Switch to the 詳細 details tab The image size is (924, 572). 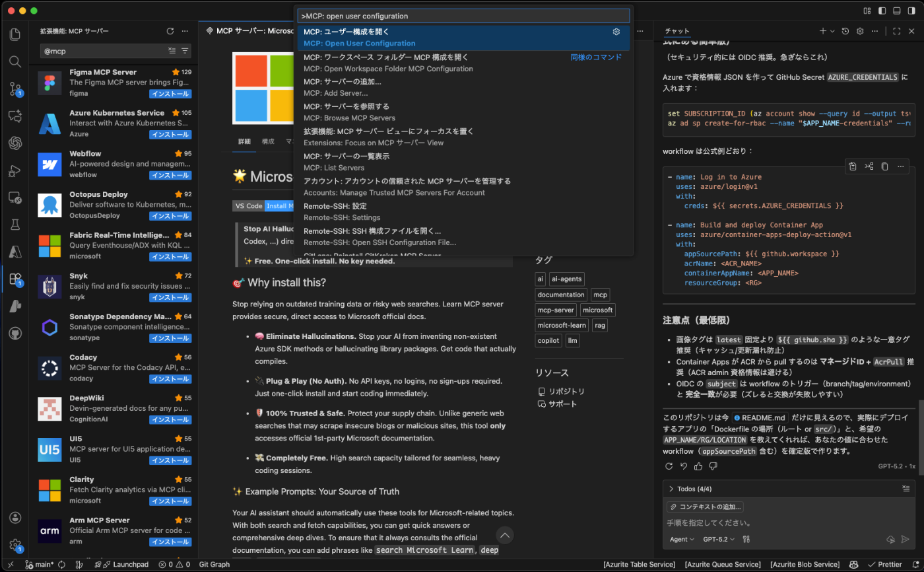[x=244, y=141]
